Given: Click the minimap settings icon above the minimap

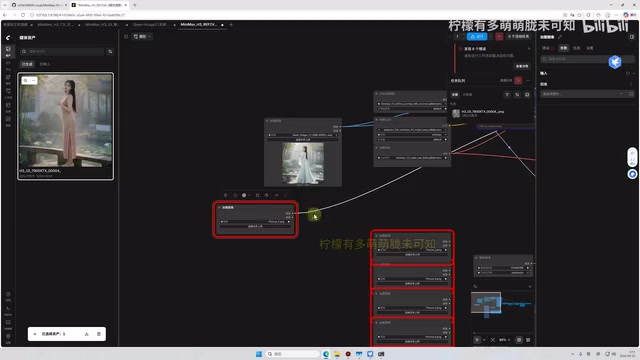Looking at the screenshot, I should coord(475,287).
